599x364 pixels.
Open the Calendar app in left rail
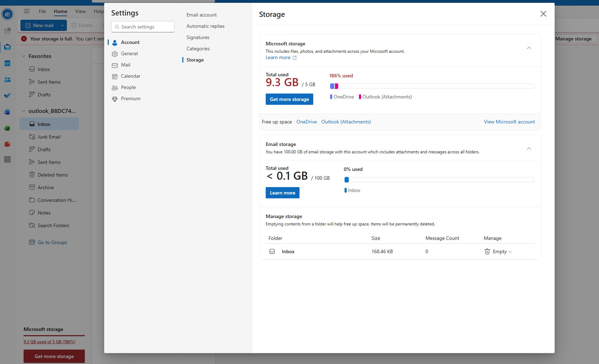tap(7, 63)
